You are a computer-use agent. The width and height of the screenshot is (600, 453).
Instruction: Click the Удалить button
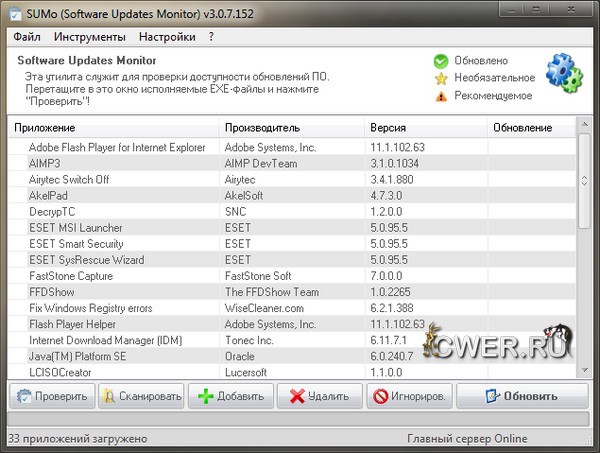320,396
